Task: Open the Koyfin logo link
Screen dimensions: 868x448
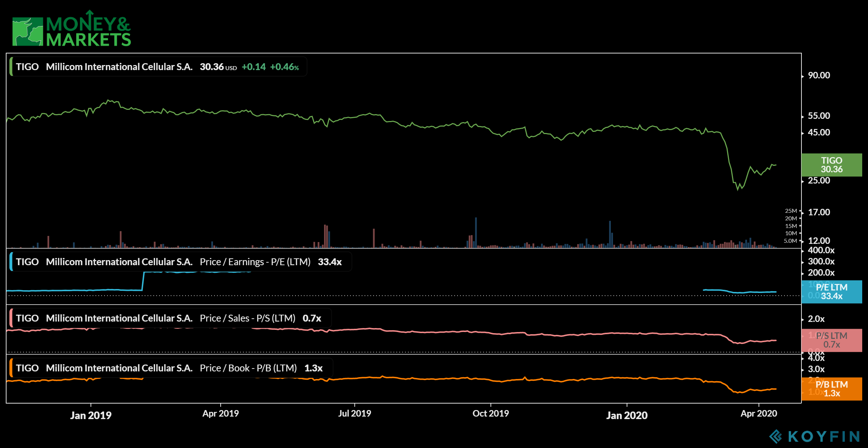Action: [814, 436]
